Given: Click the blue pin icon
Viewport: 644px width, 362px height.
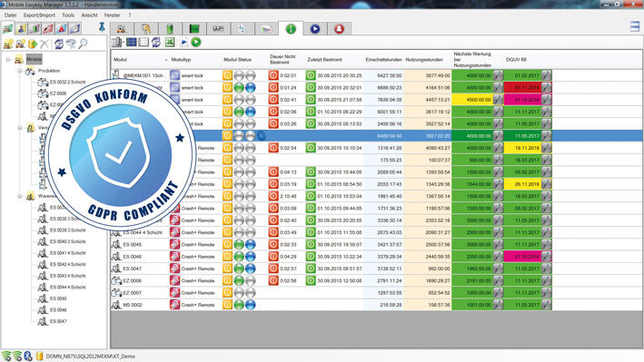Looking at the screenshot, I should [102, 27].
